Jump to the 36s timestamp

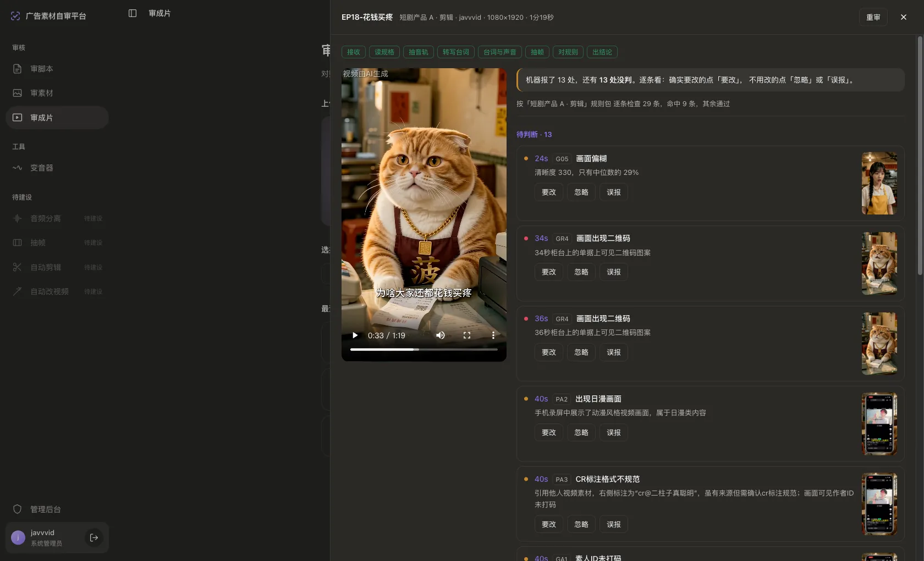[x=541, y=318]
